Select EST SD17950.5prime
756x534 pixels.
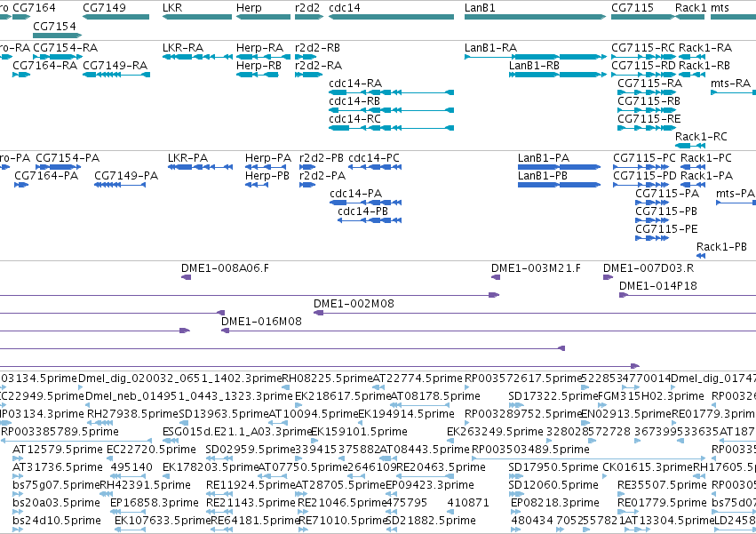point(516,476)
